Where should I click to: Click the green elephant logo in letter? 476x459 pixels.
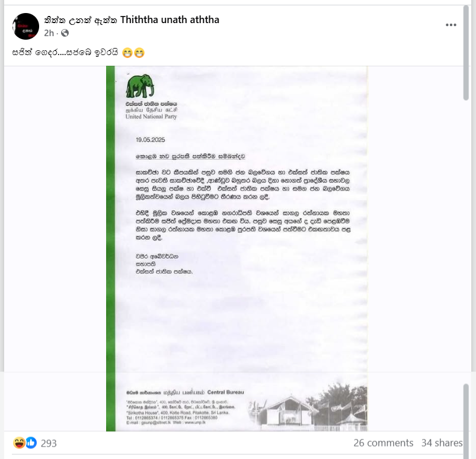click(x=140, y=86)
